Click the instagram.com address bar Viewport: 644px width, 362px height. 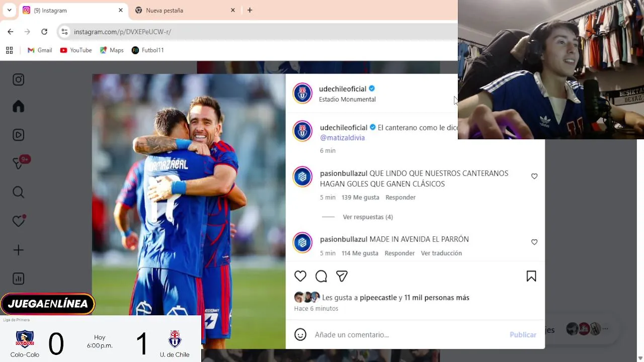262,32
